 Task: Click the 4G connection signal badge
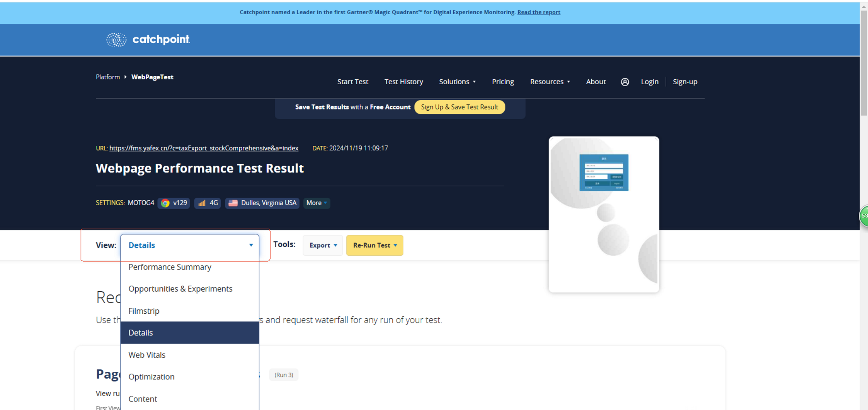[208, 203]
